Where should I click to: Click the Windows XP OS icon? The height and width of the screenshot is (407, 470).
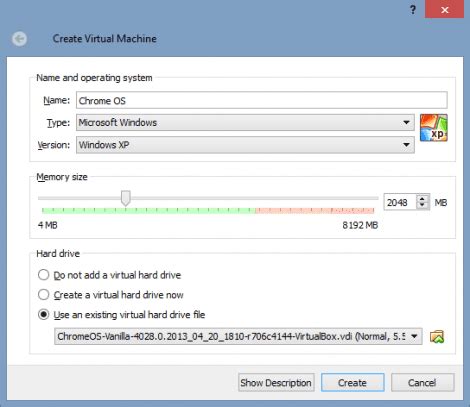tap(434, 128)
